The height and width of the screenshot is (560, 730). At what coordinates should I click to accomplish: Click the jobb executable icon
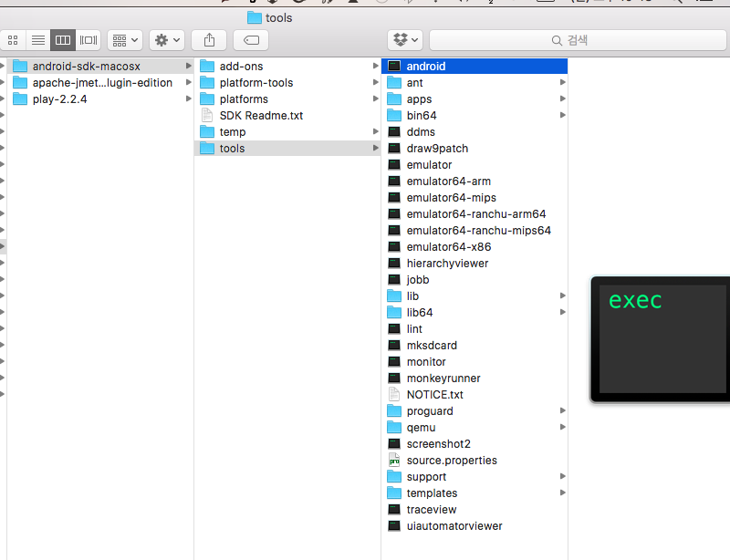pyautogui.click(x=394, y=280)
